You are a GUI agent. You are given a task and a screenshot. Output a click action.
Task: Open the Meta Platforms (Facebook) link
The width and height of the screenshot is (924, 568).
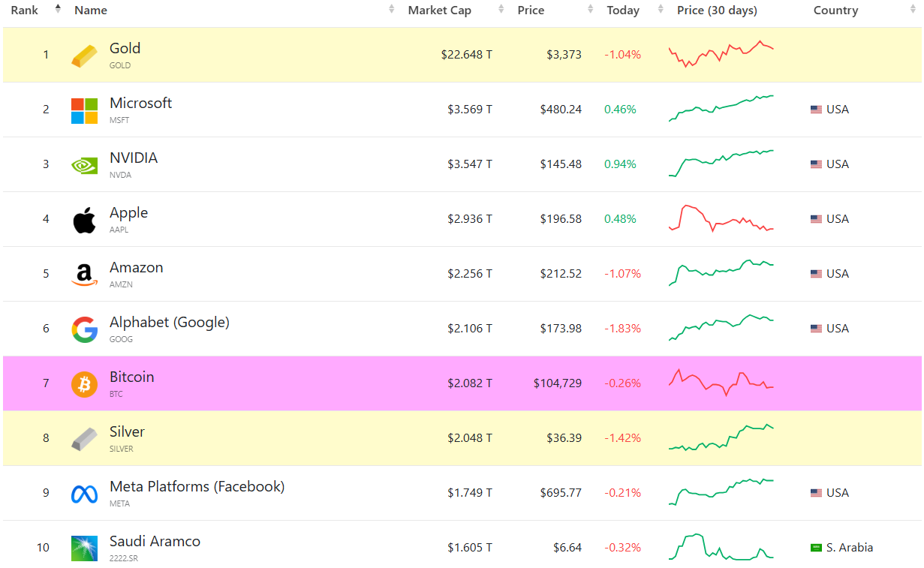tap(197, 487)
